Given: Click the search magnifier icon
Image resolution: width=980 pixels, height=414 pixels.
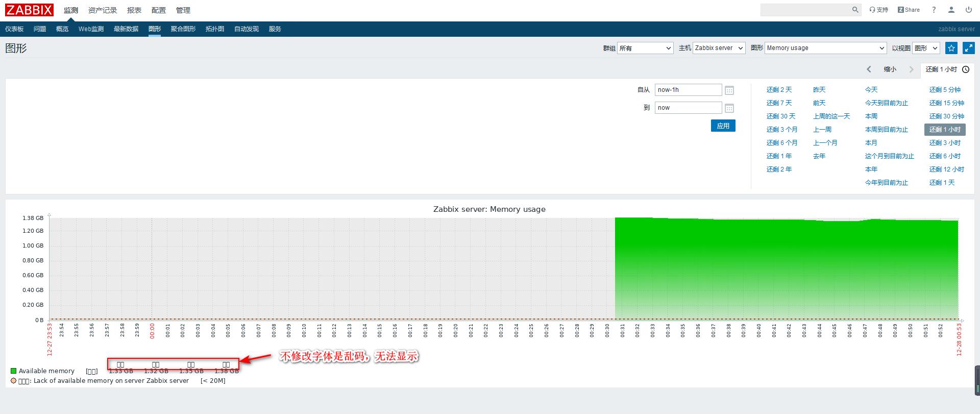Looking at the screenshot, I should (855, 10).
